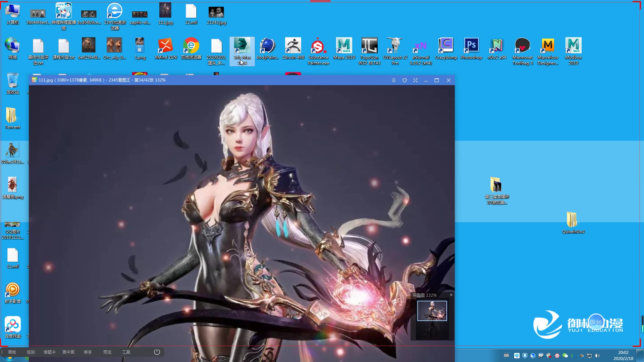Open 第三届荣耀杯 3D游戏美 folder
The image size is (644, 362).
(497, 191)
